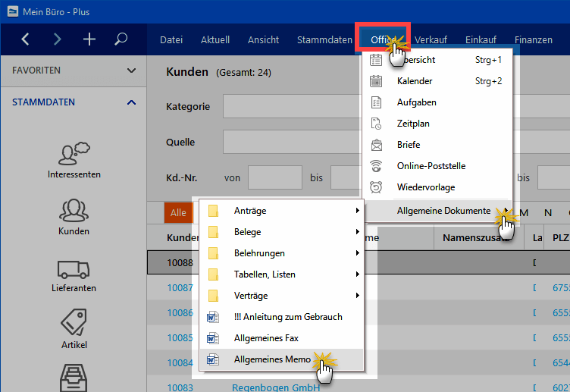Click the Belehrungen folder icon
Image resolution: width=570 pixels, height=392 pixels.
click(x=213, y=253)
